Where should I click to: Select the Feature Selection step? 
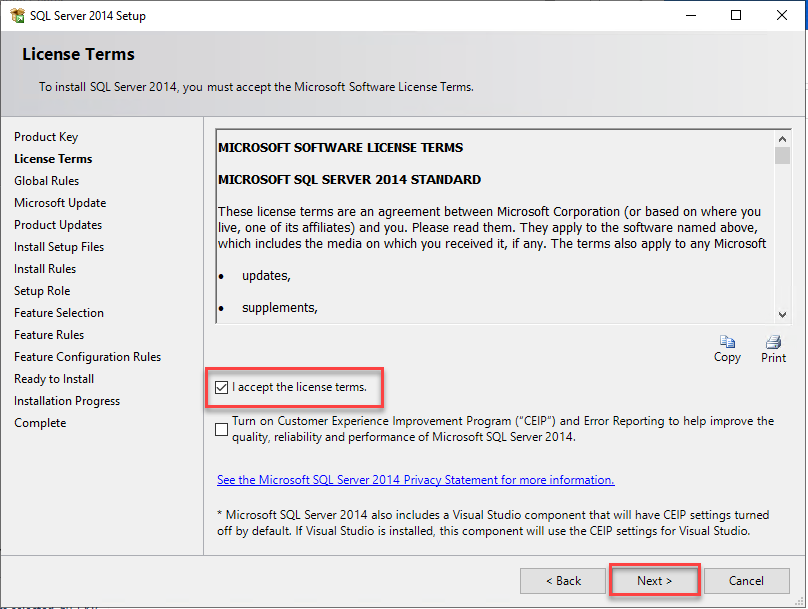pos(59,313)
